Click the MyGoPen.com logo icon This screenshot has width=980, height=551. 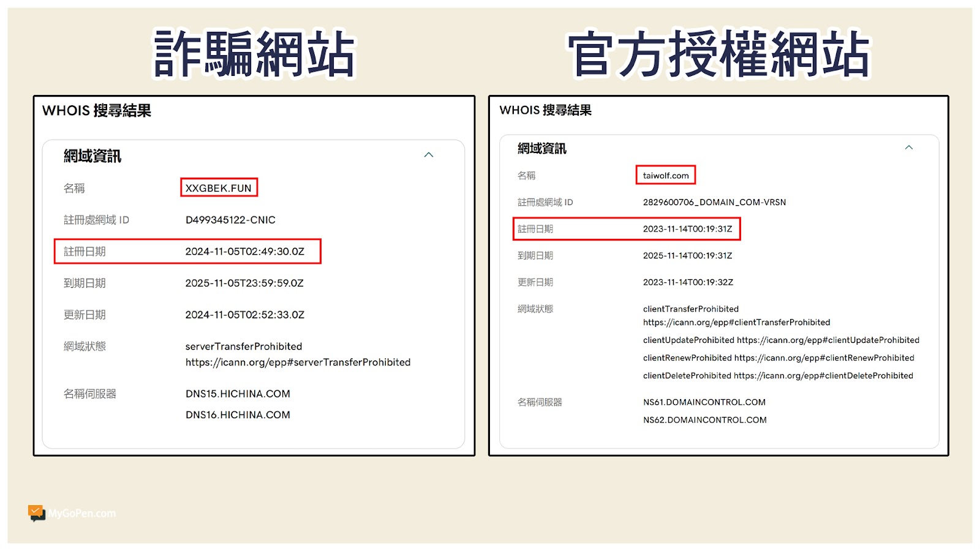[37, 513]
